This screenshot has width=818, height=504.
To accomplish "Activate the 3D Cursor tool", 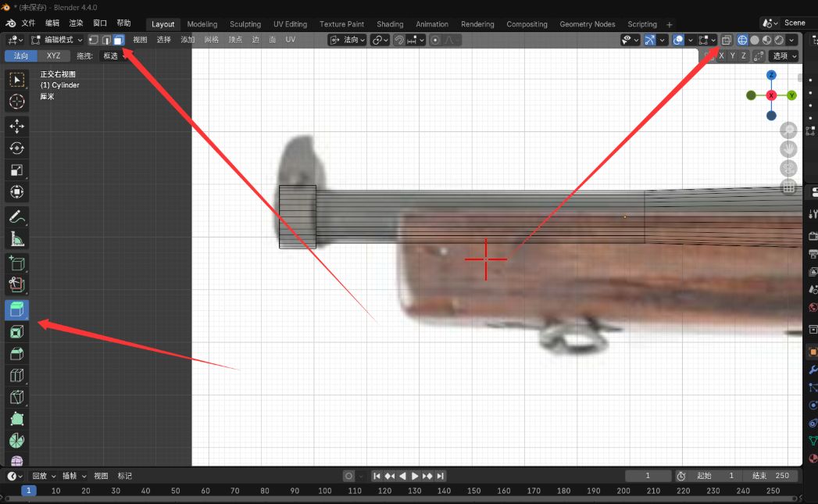I will (x=16, y=102).
